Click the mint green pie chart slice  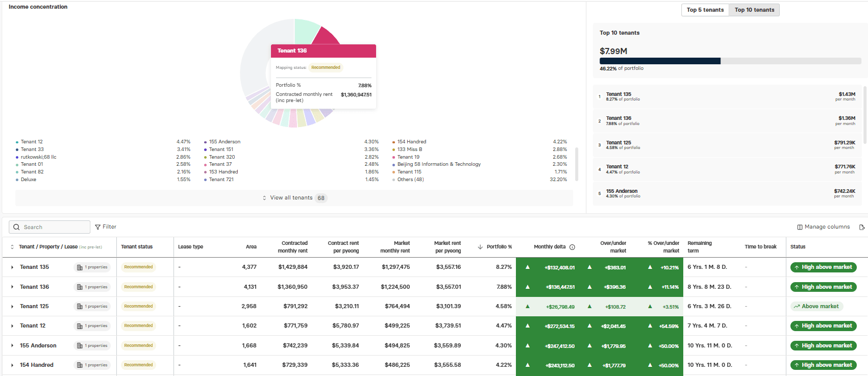pyautogui.click(x=306, y=31)
